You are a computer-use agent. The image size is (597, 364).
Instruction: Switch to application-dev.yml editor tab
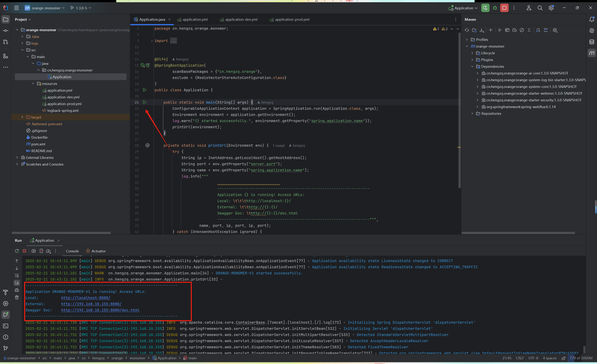[x=239, y=19]
